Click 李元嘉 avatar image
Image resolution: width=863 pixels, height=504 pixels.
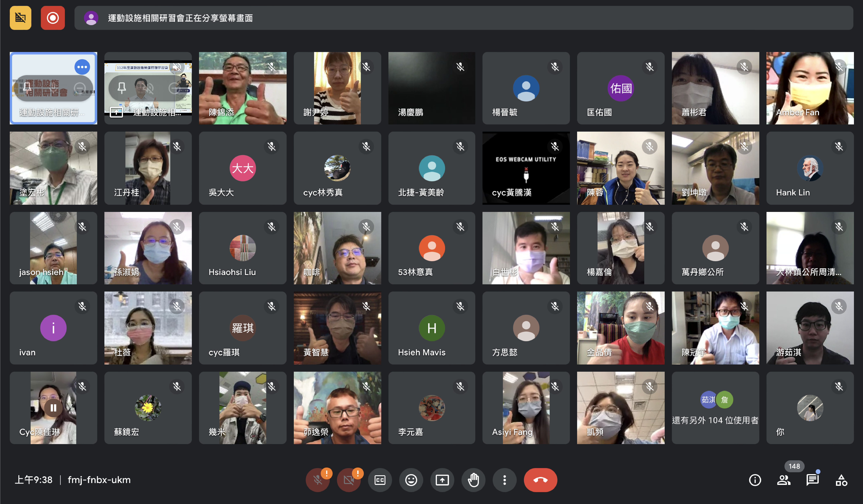(432, 408)
